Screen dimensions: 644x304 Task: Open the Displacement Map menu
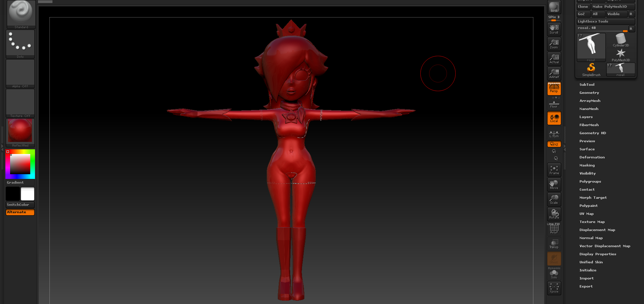click(597, 230)
